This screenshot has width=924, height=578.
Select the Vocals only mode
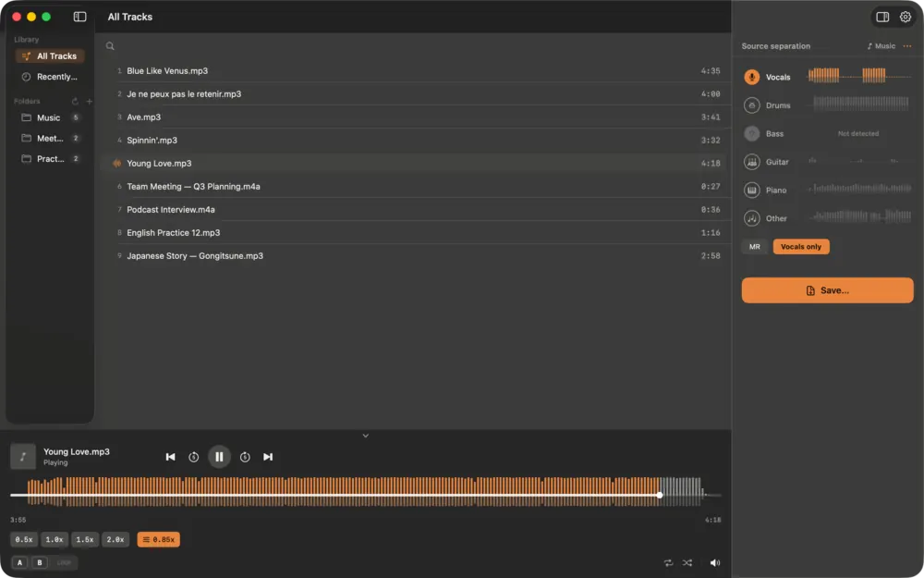tap(801, 247)
